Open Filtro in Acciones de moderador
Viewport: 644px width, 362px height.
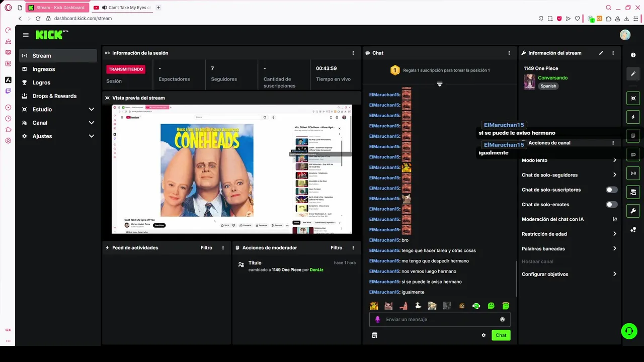(x=336, y=248)
